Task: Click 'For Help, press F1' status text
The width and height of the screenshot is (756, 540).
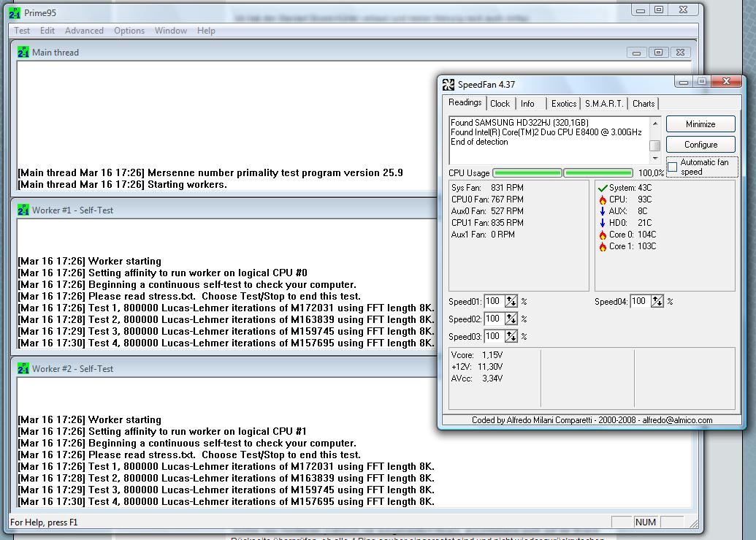Action: point(44,522)
